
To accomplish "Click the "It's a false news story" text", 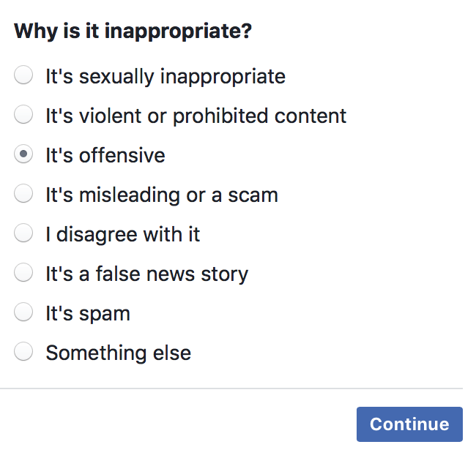I will (x=146, y=274).
